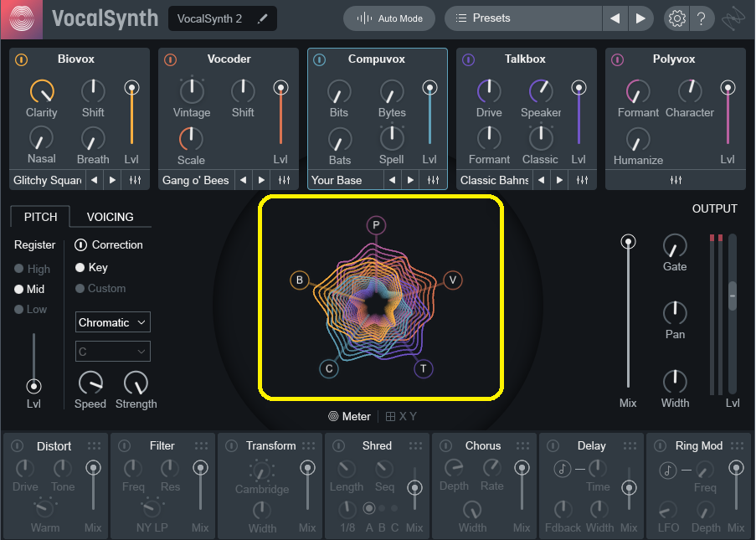
Task: Open the Chromatic scale dropdown
Action: tap(113, 322)
